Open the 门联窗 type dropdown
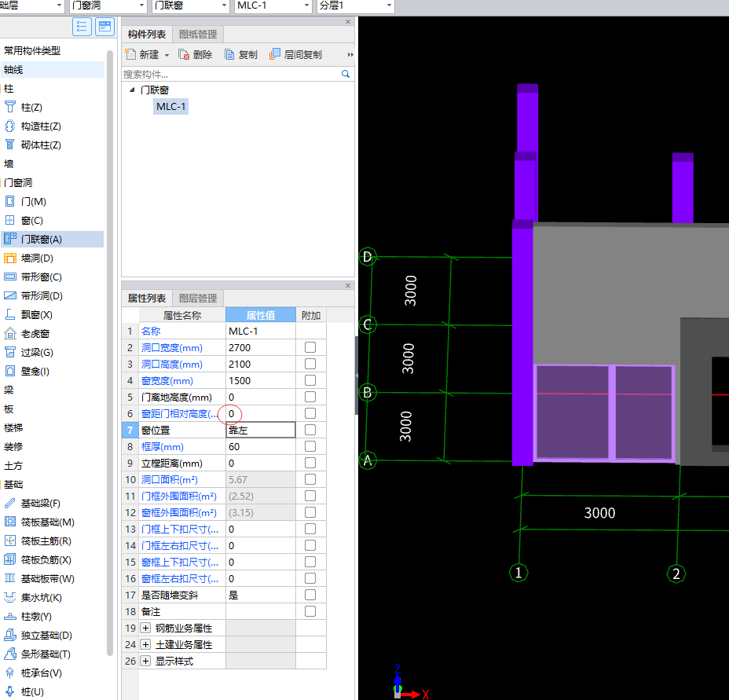Viewport: 729px width, 700px height. (x=224, y=5)
